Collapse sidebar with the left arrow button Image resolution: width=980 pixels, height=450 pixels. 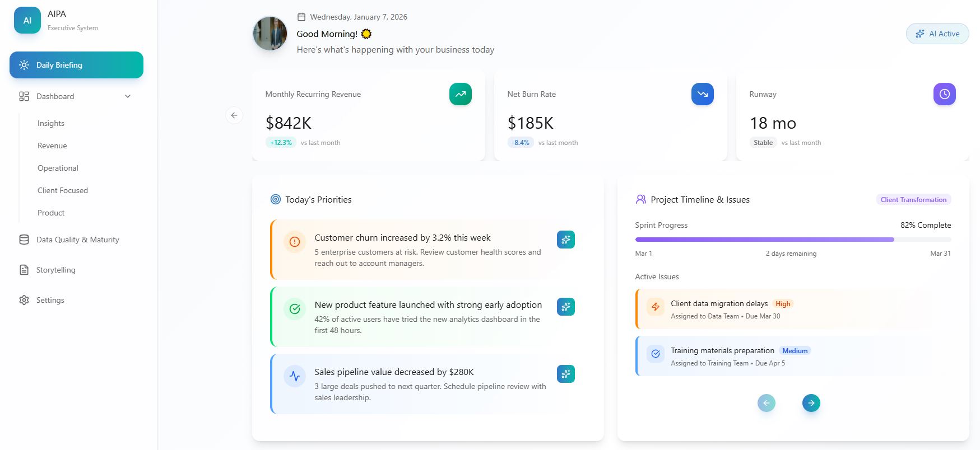click(x=234, y=115)
